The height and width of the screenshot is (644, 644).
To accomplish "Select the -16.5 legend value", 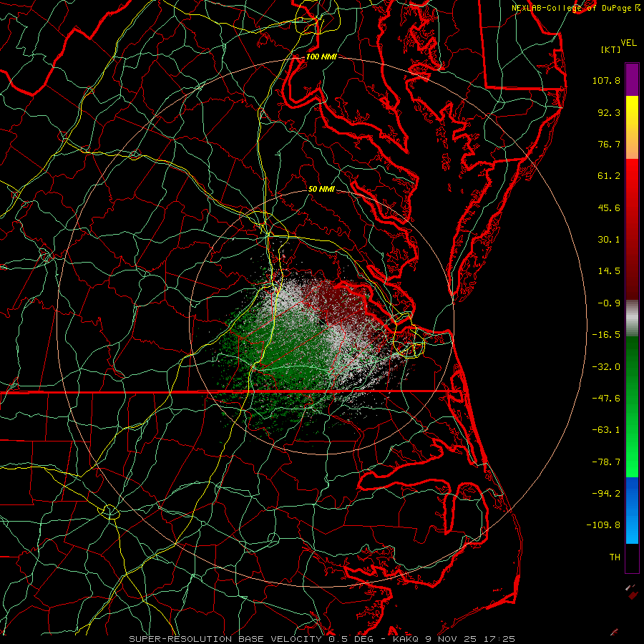I will (x=606, y=335).
